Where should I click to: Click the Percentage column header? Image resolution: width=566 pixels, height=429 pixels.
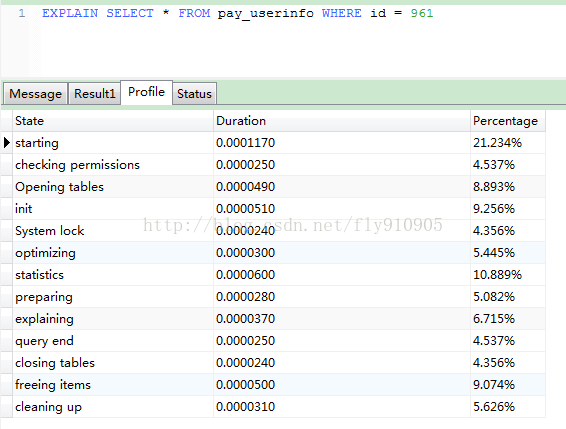click(x=508, y=121)
